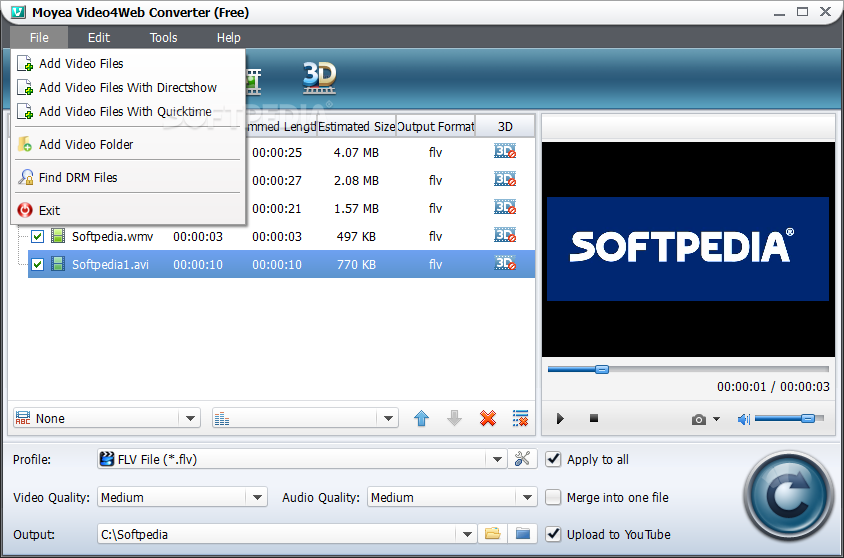Image resolution: width=844 pixels, height=558 pixels.
Task: Click the 497 KB size cell
Action: pyautogui.click(x=356, y=236)
